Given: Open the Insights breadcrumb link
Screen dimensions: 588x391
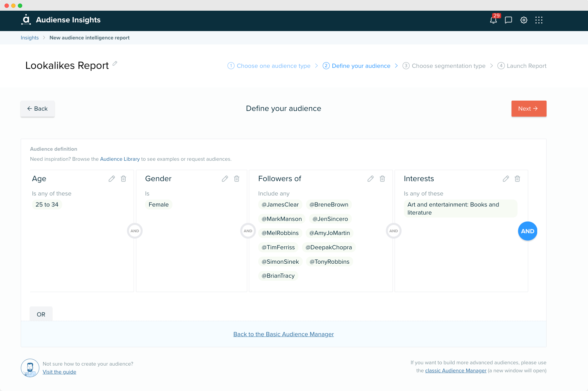Looking at the screenshot, I should point(30,38).
